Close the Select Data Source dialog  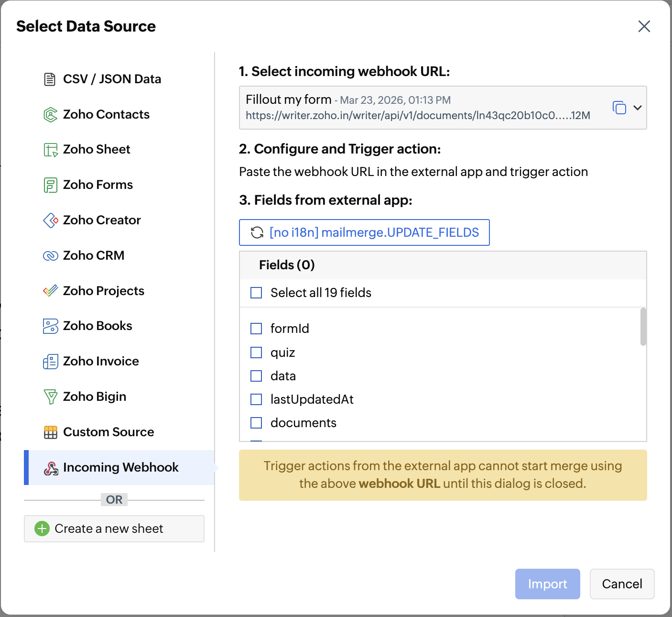coord(644,26)
